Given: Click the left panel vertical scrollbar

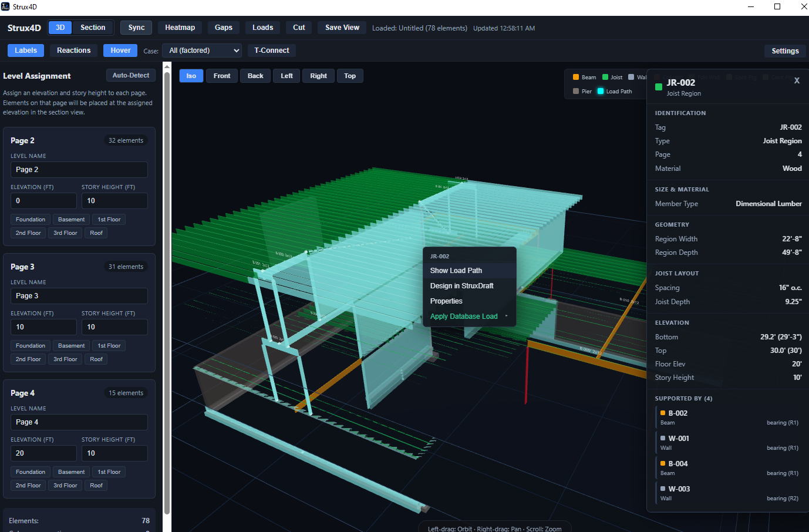Looking at the screenshot, I should [x=167, y=294].
